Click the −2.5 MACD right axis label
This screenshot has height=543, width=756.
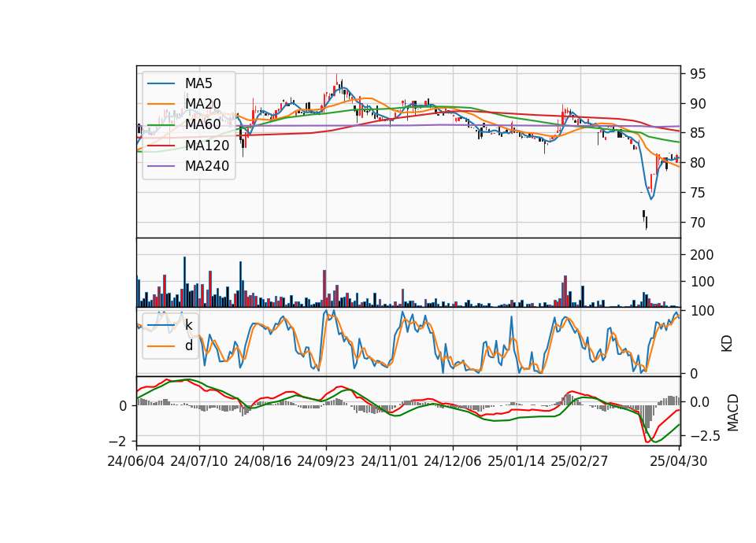[706, 437]
